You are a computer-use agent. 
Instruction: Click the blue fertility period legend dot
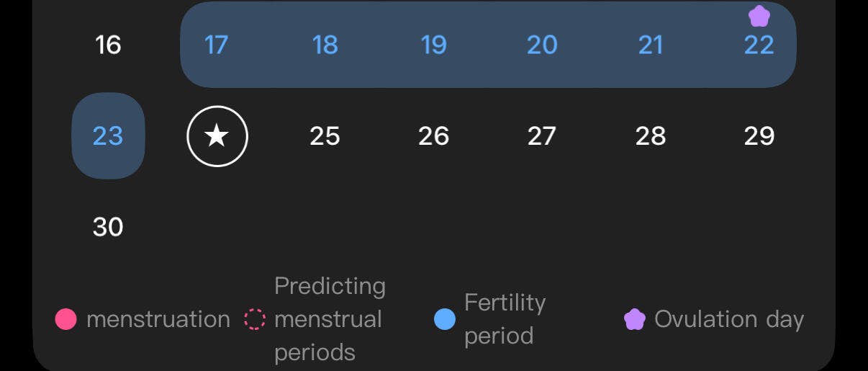pos(446,319)
